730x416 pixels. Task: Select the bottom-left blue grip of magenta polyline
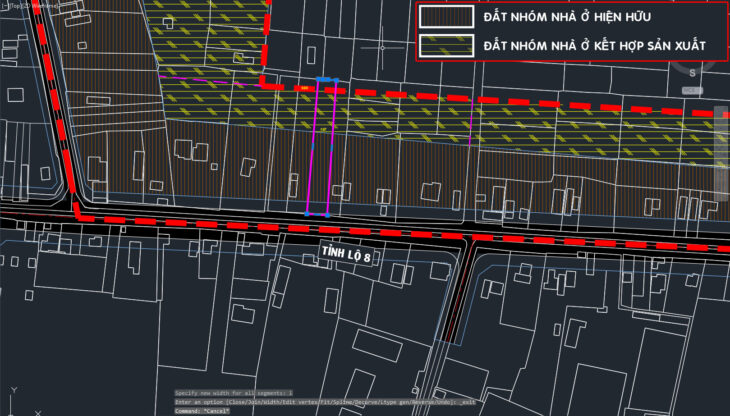pyautogui.click(x=307, y=213)
